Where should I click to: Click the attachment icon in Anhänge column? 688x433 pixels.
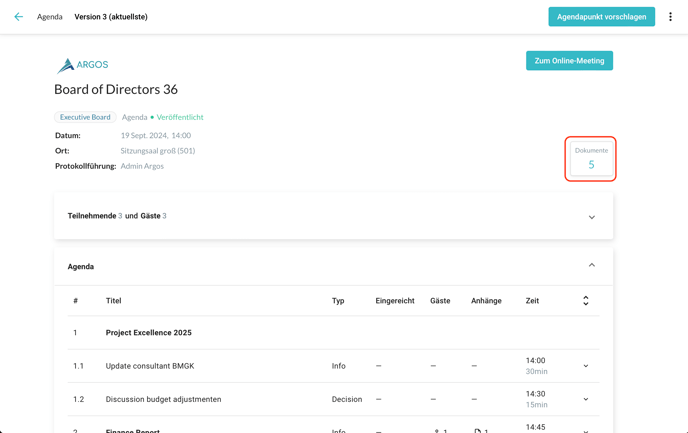pos(478,430)
